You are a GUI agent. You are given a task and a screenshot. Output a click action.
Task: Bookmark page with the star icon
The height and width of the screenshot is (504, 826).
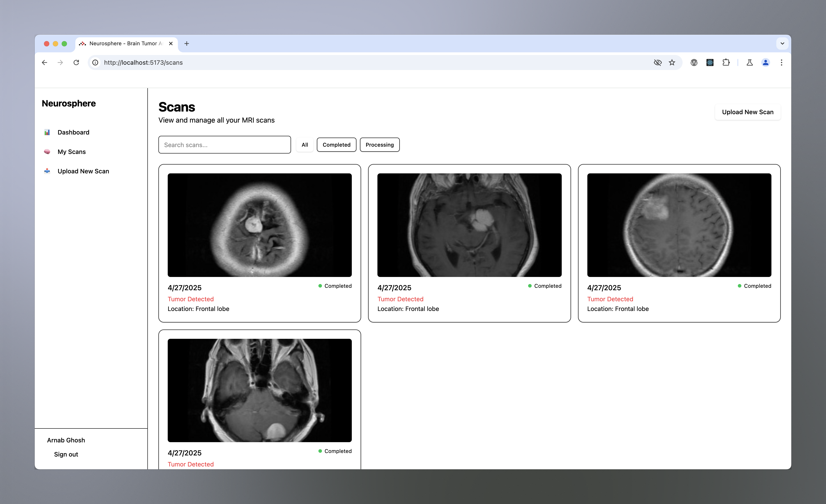pos(672,63)
